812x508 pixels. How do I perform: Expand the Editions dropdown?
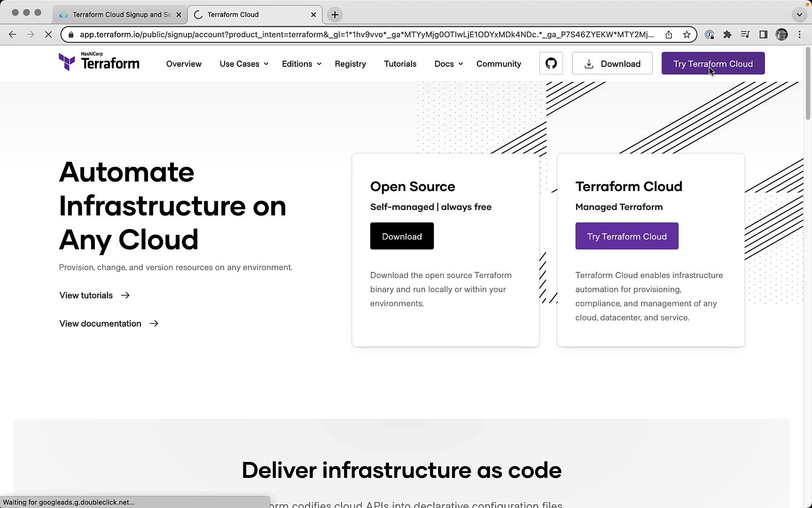tap(302, 63)
